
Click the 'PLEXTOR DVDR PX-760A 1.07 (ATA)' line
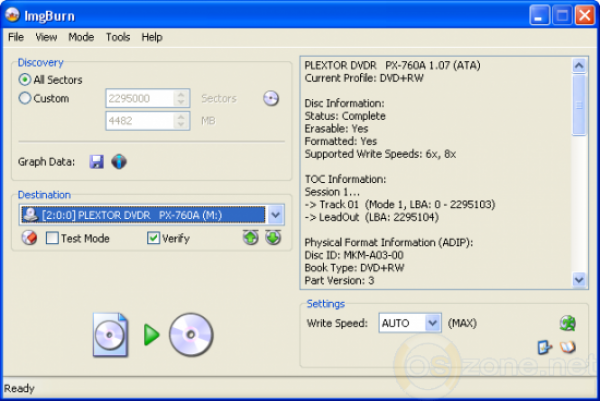pyautogui.click(x=392, y=65)
